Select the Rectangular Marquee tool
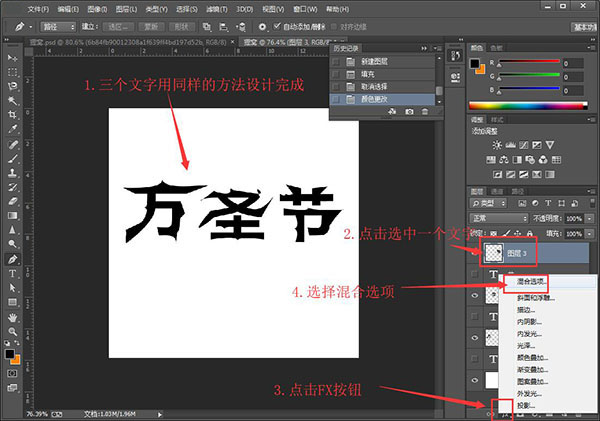 pos(12,72)
